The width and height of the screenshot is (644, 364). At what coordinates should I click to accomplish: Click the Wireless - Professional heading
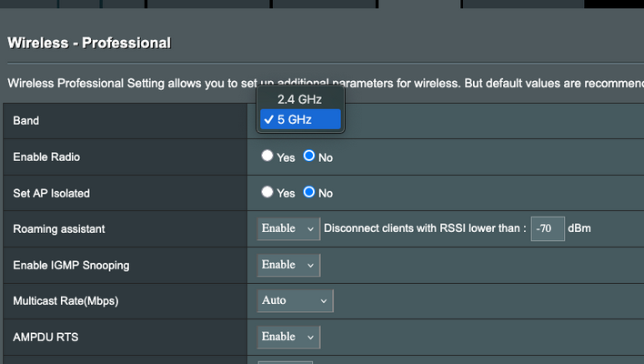pyautogui.click(x=89, y=43)
